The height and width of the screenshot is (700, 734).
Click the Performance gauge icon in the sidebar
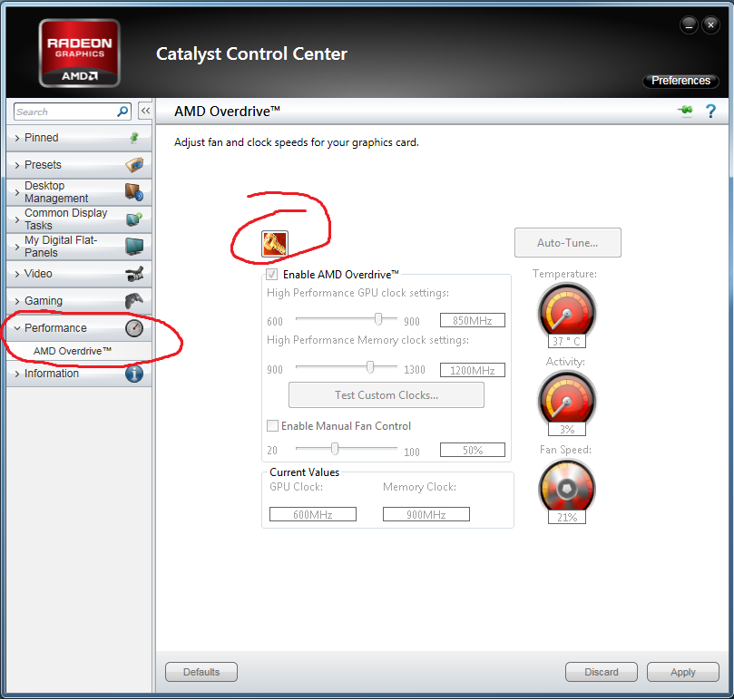tap(134, 328)
